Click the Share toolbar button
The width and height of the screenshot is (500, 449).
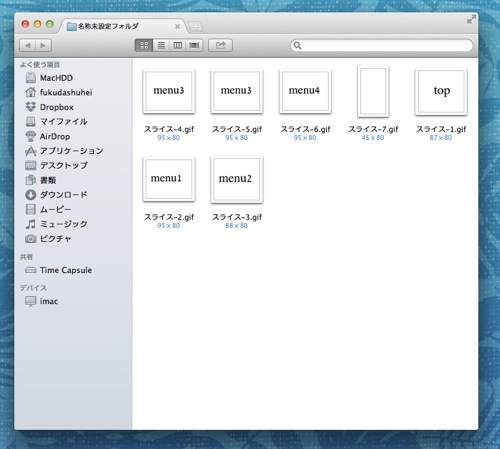pyautogui.click(x=220, y=45)
